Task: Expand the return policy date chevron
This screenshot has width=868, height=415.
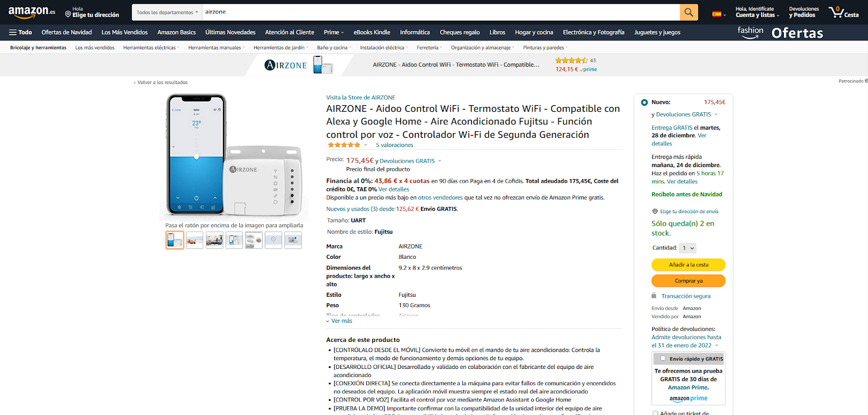Action: (x=717, y=346)
